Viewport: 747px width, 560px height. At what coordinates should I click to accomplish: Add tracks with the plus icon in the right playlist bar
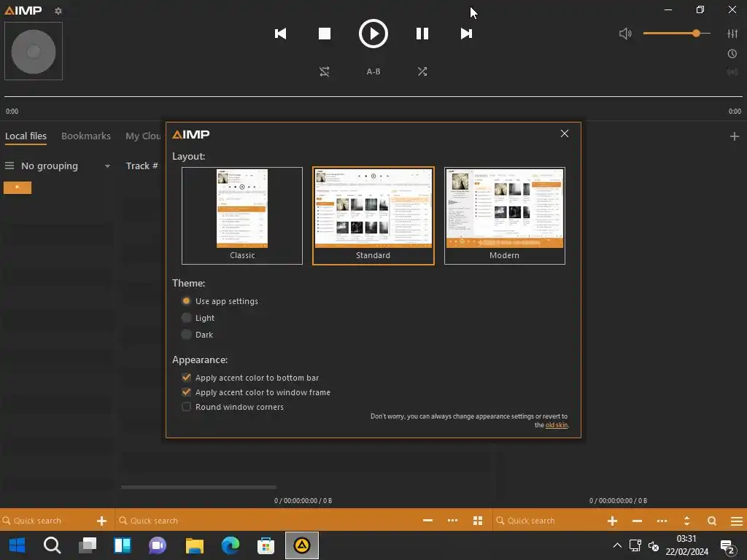coord(613,521)
